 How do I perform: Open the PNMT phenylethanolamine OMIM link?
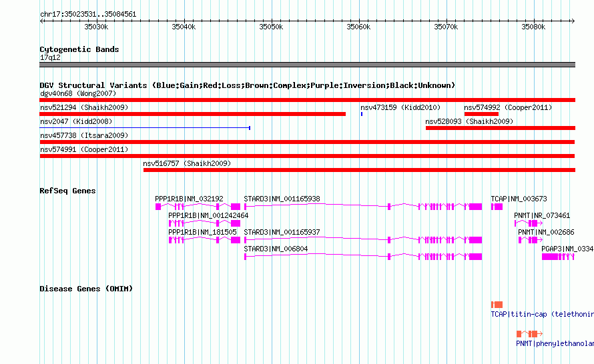click(x=555, y=343)
